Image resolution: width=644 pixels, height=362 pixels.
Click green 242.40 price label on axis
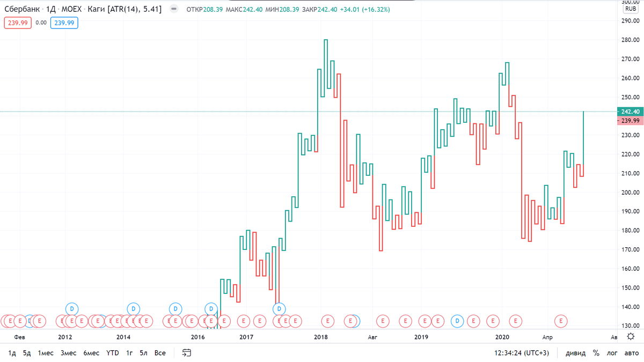630,111
